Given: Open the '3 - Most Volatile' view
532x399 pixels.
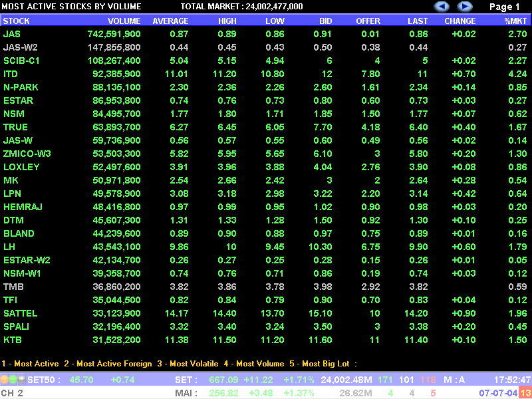Looking at the screenshot, I should [x=188, y=364].
